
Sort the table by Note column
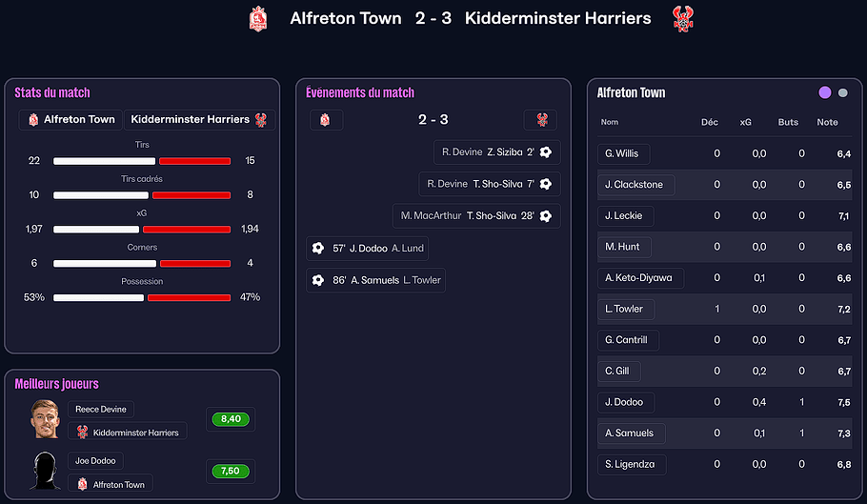tap(827, 122)
